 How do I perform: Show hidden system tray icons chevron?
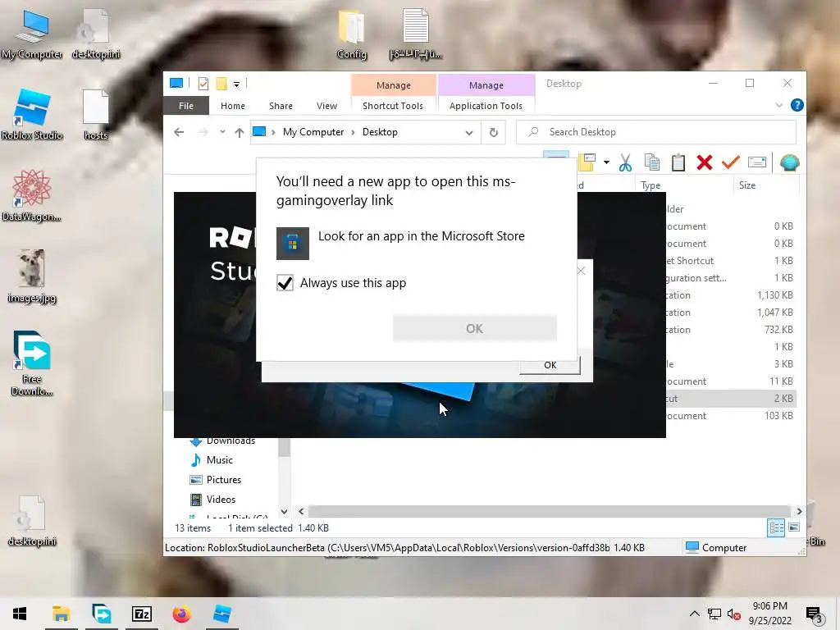(x=694, y=614)
